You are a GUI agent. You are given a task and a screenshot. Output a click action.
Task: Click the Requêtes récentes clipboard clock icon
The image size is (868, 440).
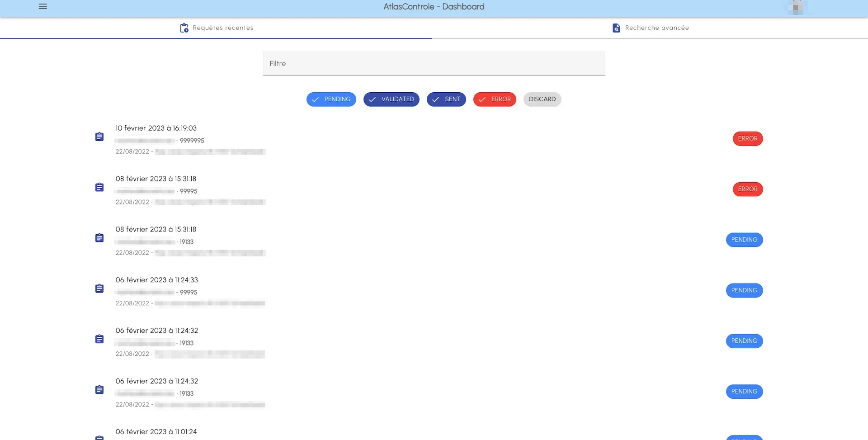click(184, 28)
